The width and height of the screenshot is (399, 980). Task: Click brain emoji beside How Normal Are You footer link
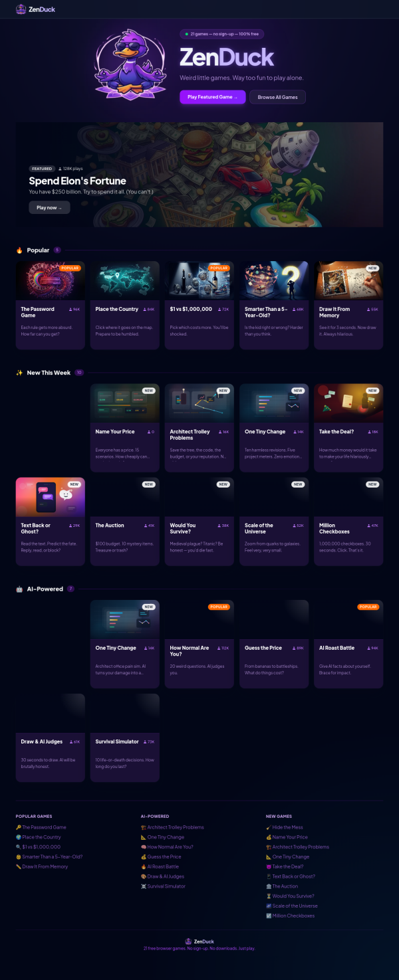pos(144,847)
